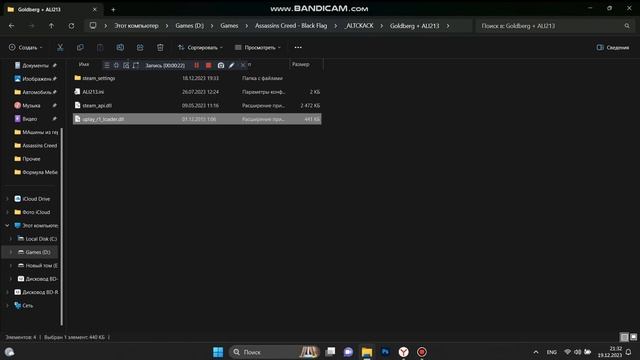640x360 pixels.
Task: Click the search magnifier icon
Action: [627, 26]
